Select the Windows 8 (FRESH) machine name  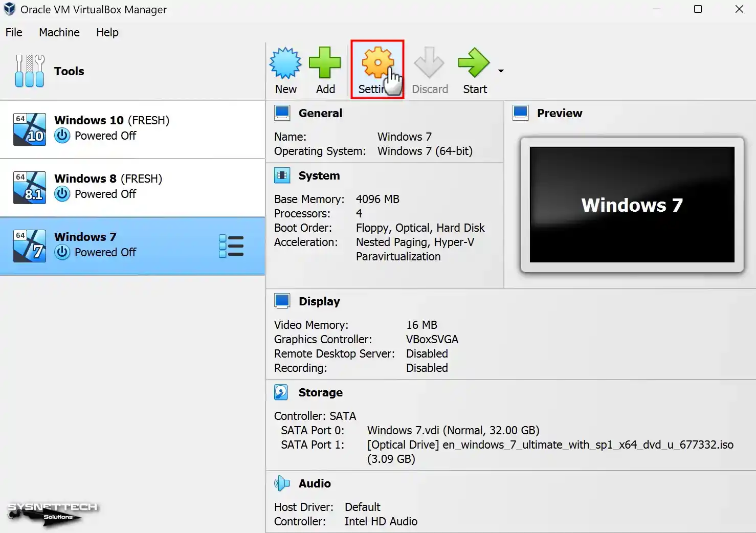coord(108,179)
